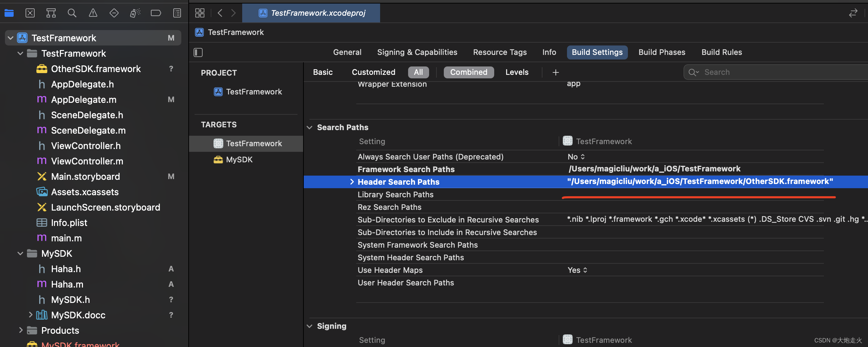Open the Breakpoint navigator
Image resolution: width=868 pixels, height=347 pixels.
click(x=156, y=13)
